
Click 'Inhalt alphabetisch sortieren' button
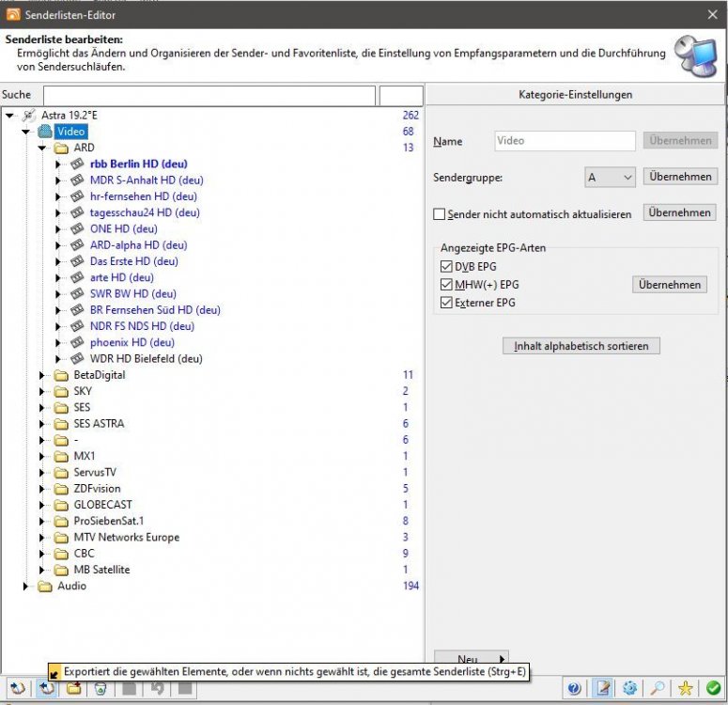point(581,346)
